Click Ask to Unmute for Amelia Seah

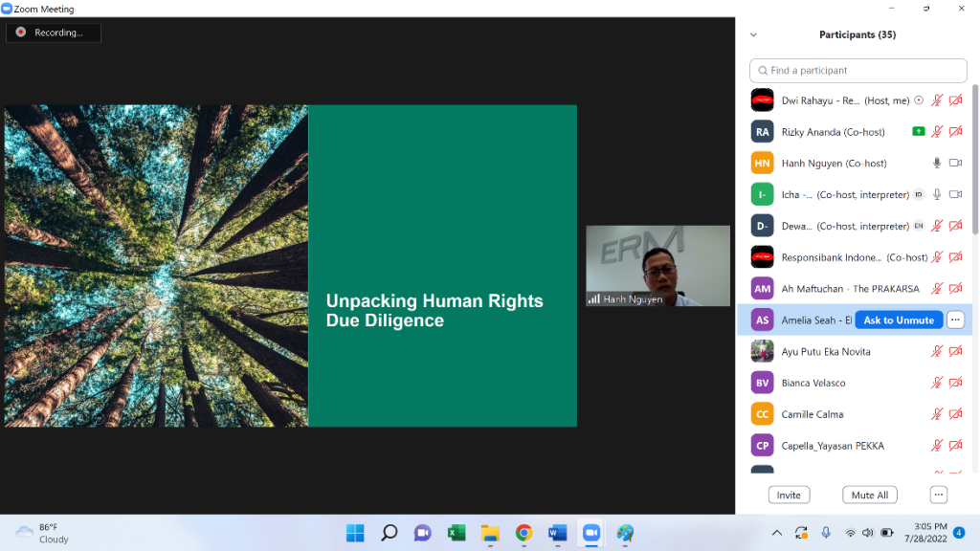tap(899, 320)
